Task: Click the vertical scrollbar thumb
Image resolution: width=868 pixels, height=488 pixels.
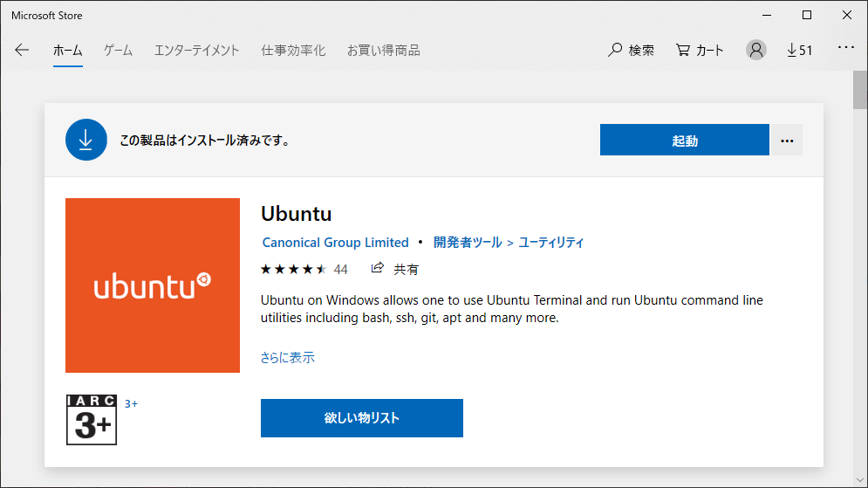Action: (859, 90)
